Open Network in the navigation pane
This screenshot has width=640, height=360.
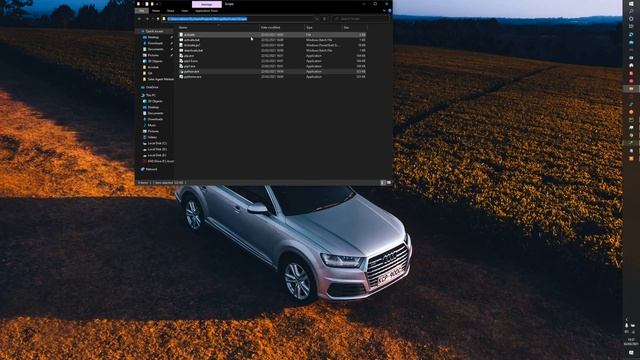[x=151, y=169]
